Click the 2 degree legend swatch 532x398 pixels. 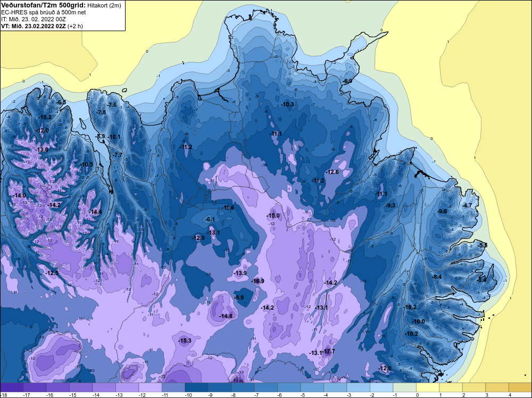[474, 387]
